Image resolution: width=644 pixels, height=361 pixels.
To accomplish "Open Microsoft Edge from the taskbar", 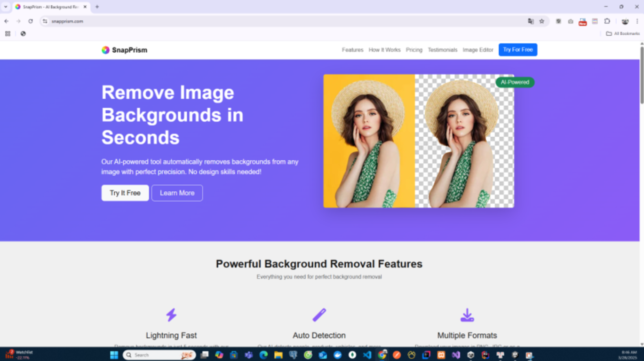I will click(x=263, y=355).
